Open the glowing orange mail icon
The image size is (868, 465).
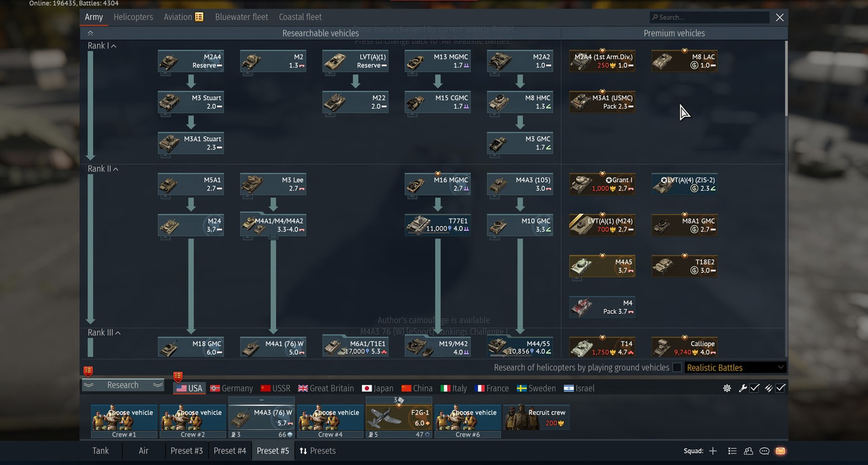pyautogui.click(x=781, y=451)
